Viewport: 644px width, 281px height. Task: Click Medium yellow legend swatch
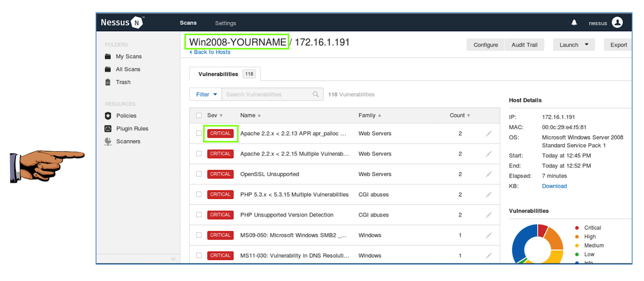[x=577, y=245]
